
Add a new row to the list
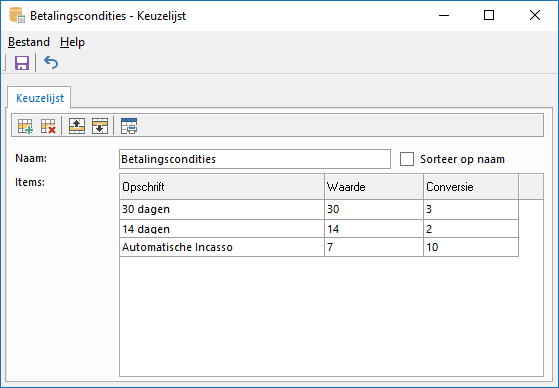click(25, 126)
